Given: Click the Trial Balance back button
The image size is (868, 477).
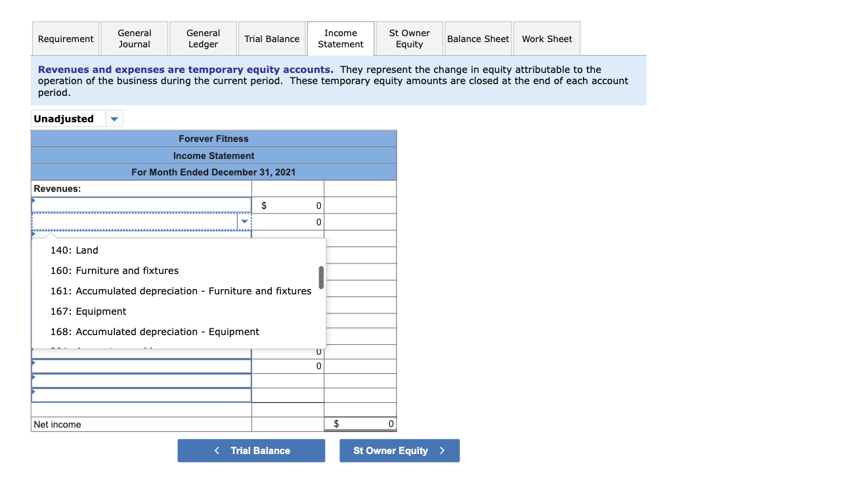Looking at the screenshot, I should point(251,451).
